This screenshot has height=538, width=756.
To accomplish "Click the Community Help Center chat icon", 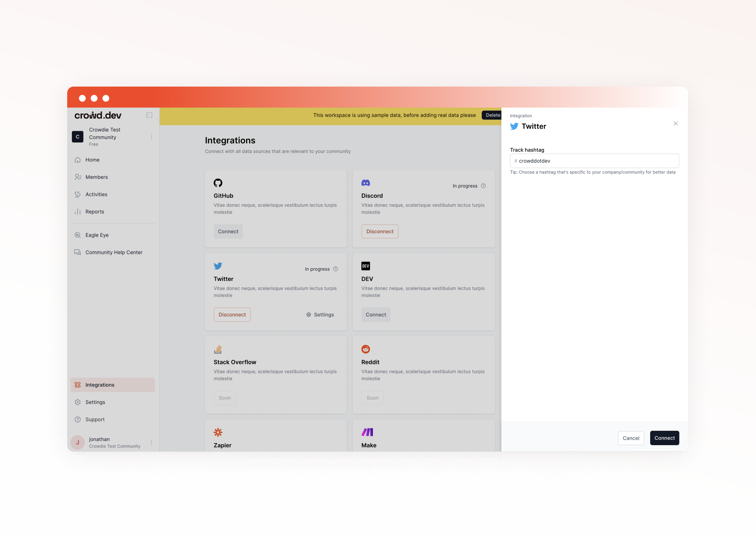I will click(x=78, y=252).
